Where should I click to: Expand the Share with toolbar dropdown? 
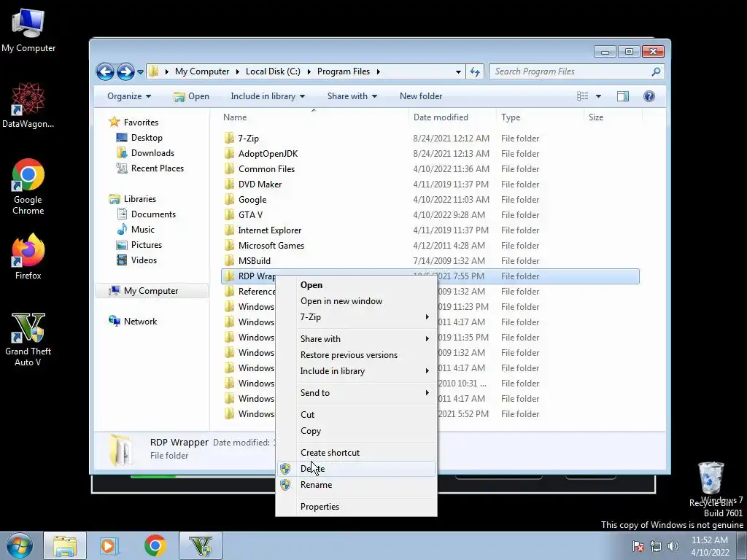click(x=352, y=96)
